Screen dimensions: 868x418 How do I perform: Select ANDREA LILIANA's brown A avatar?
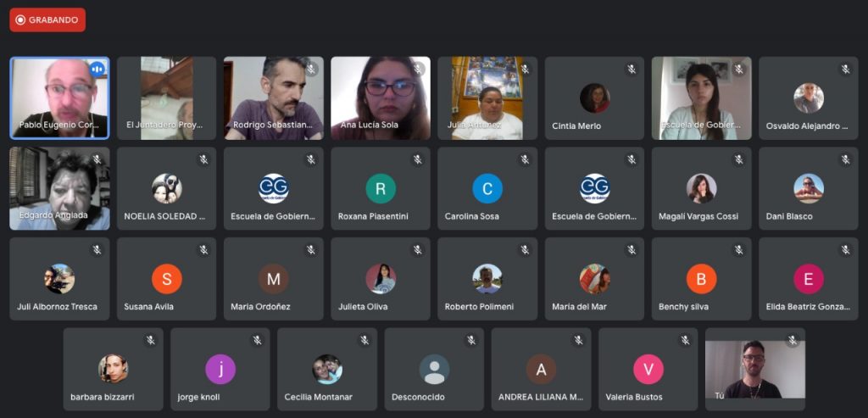tap(541, 369)
